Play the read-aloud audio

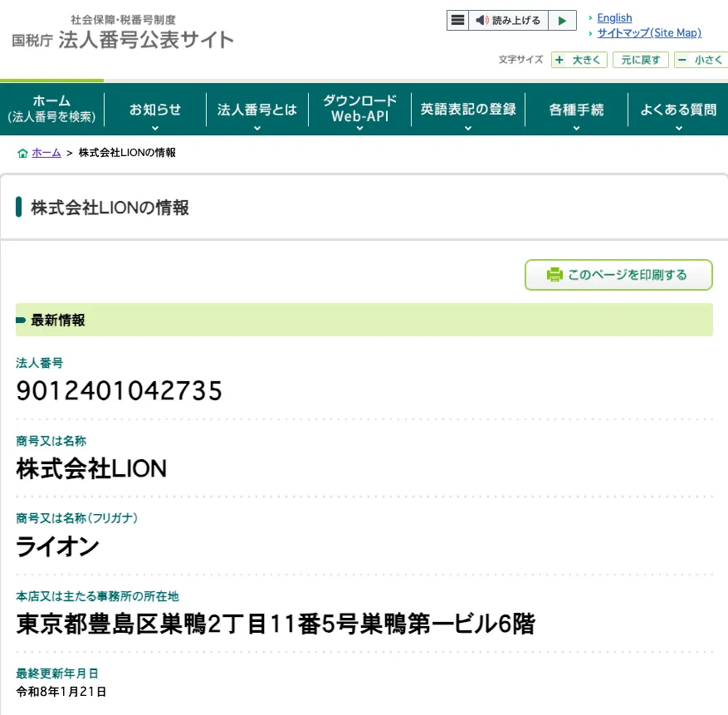pos(562,21)
